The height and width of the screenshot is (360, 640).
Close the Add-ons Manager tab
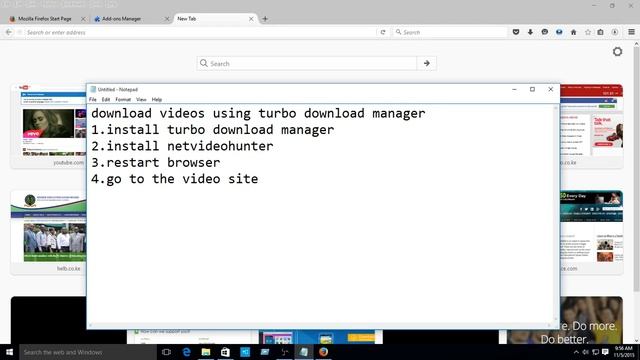point(167,19)
